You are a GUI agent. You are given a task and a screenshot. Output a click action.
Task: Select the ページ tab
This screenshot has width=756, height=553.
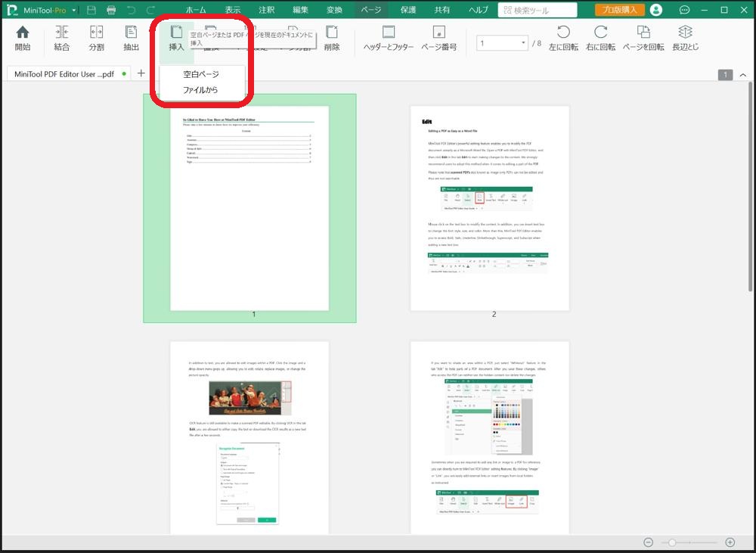tap(371, 10)
